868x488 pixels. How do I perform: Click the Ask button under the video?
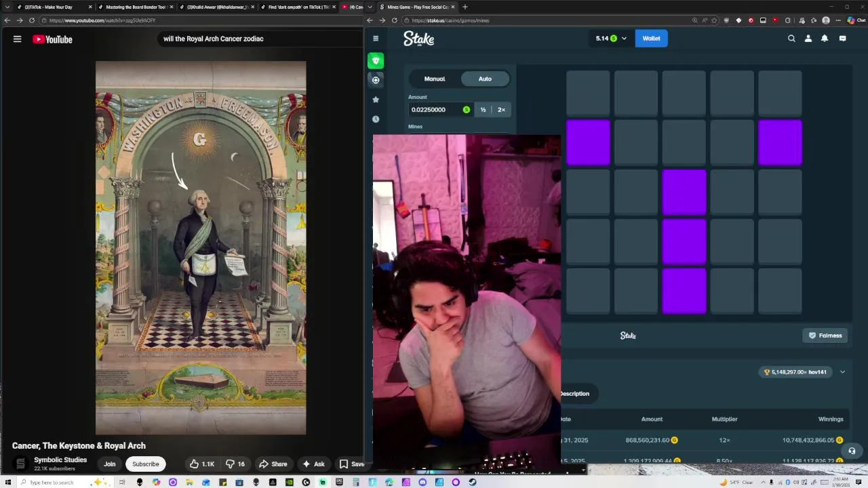313,464
